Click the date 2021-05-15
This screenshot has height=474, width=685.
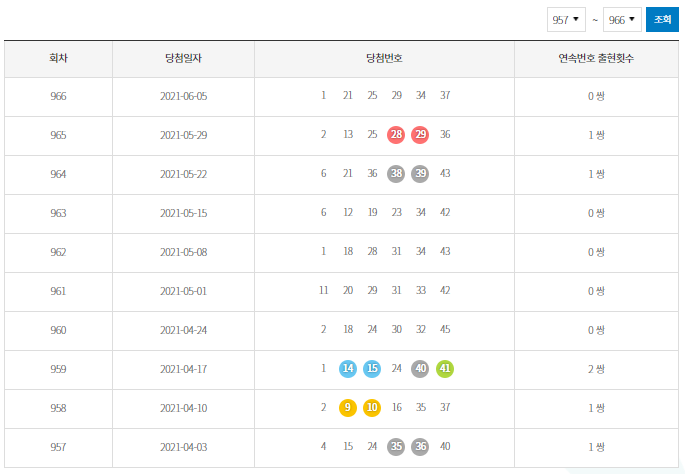183,213
